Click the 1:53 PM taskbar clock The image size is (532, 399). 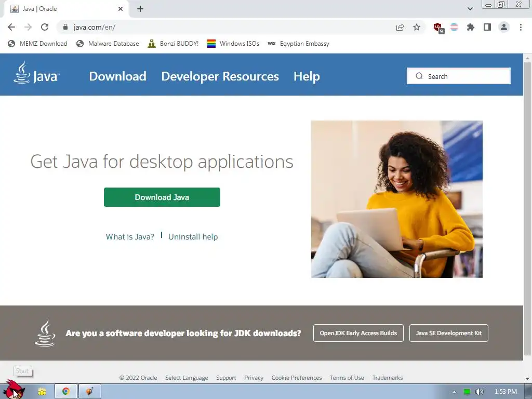point(506,392)
